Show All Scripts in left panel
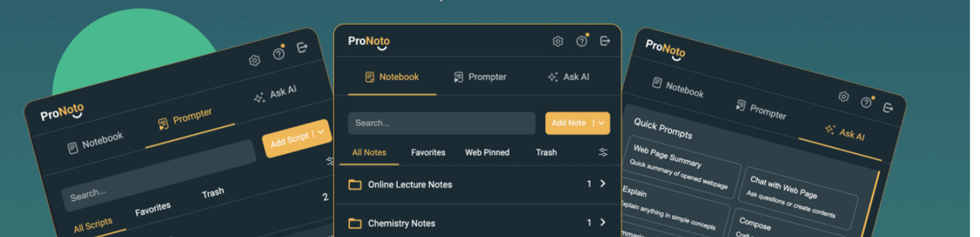980x237 pixels. tap(93, 225)
